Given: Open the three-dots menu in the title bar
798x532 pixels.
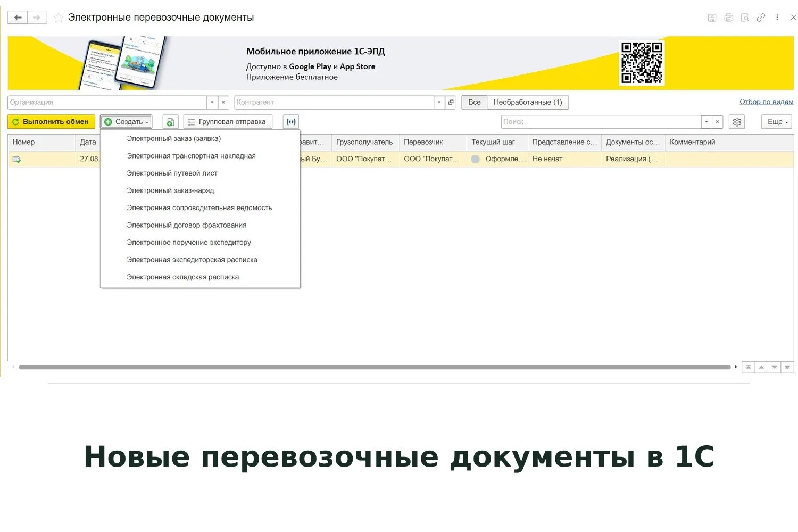Looking at the screenshot, I should [777, 18].
